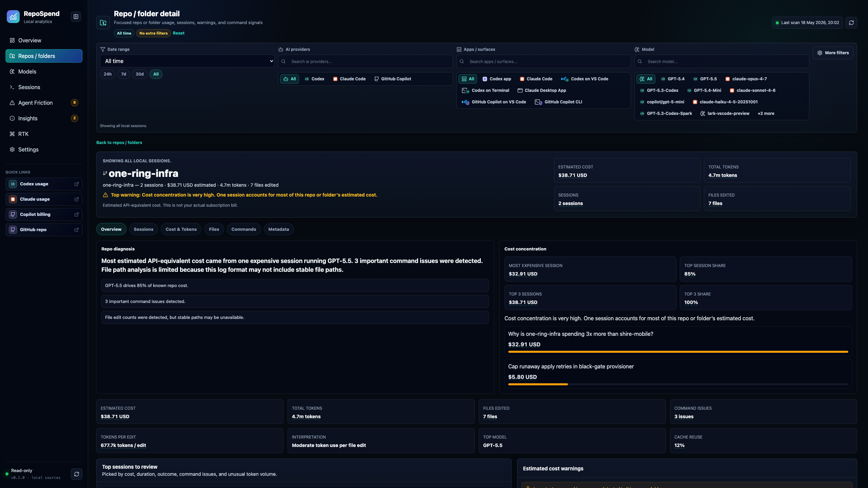Image resolution: width=868 pixels, height=488 pixels.
Task: Click the Agent Friction badge showing 8
Action: point(75,103)
